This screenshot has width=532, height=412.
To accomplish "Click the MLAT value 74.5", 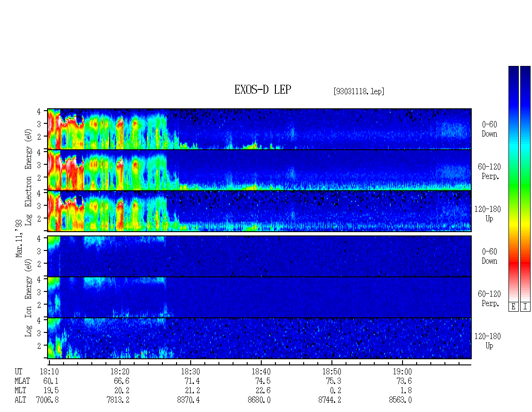I will 263,381.
